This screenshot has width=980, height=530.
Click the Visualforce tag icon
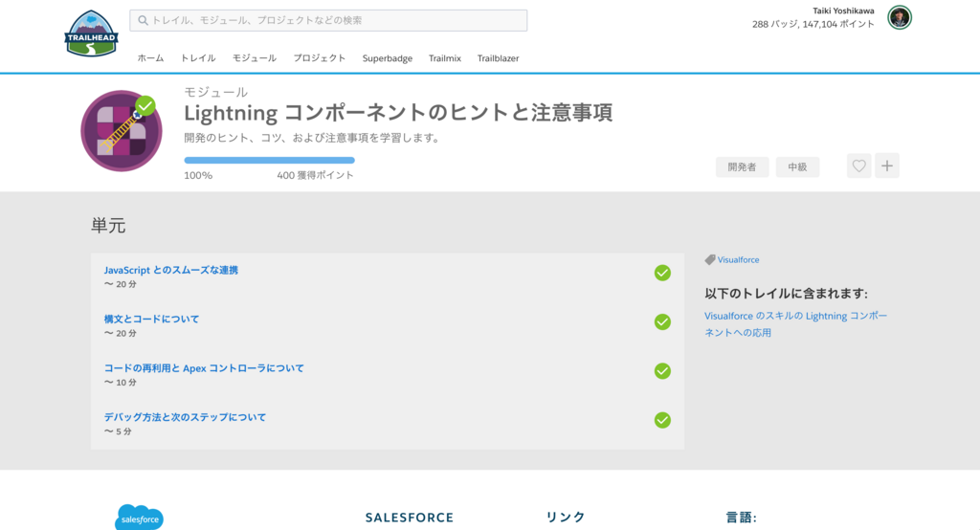(710, 259)
